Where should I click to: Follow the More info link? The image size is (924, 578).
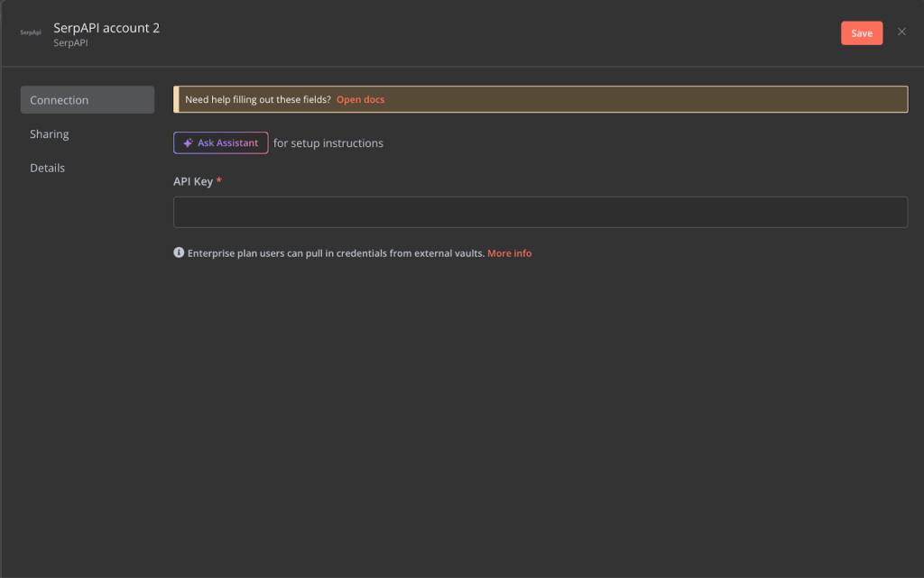point(509,253)
